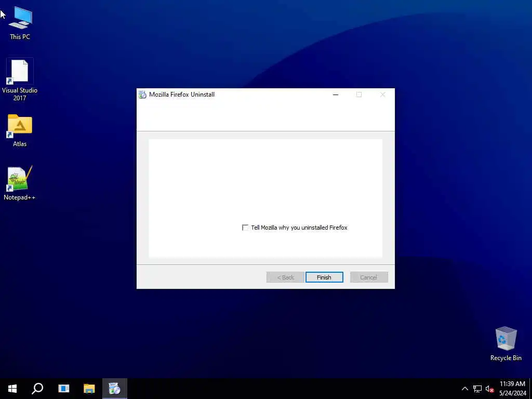
Task: Open the network status tray icon
Action: click(x=477, y=389)
